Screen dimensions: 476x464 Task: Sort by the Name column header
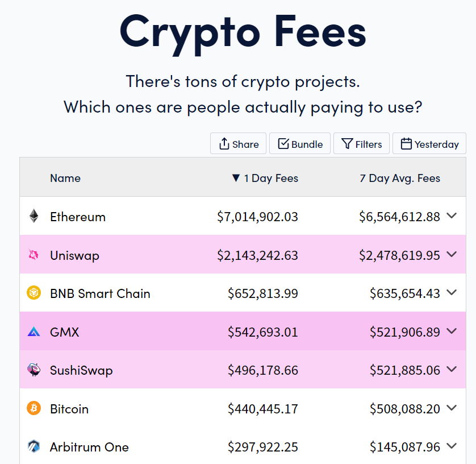click(x=65, y=178)
